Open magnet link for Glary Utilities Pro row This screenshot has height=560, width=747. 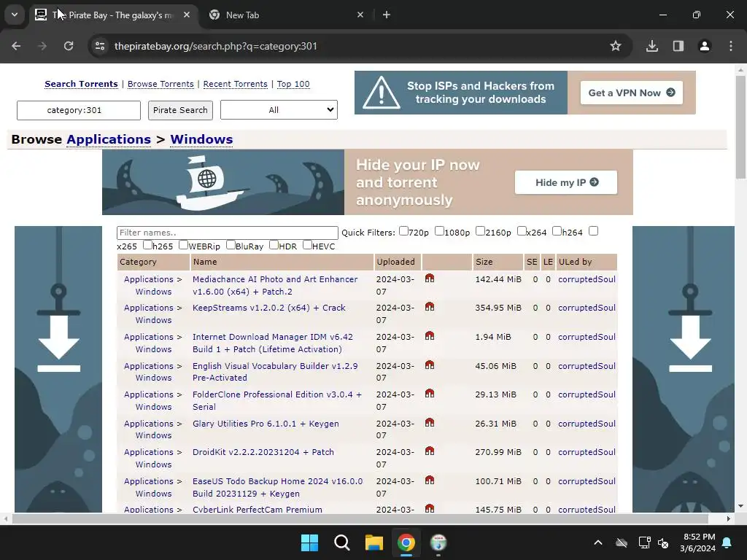click(429, 423)
